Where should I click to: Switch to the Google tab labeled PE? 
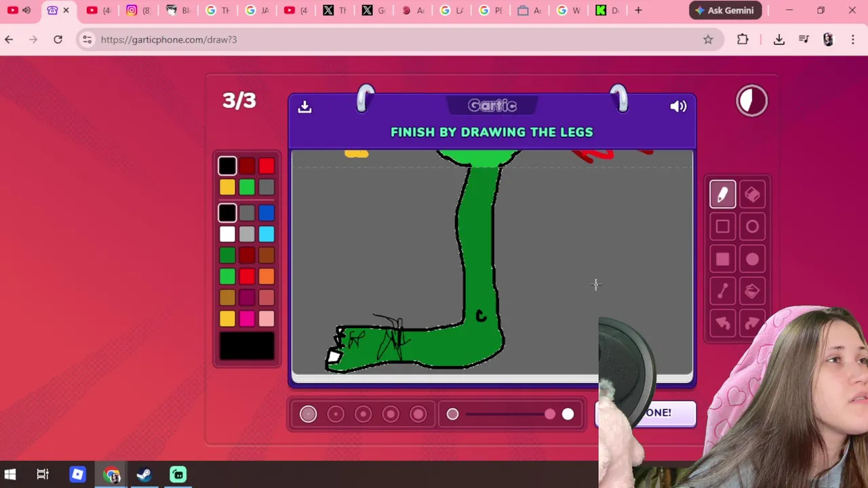pos(489,10)
